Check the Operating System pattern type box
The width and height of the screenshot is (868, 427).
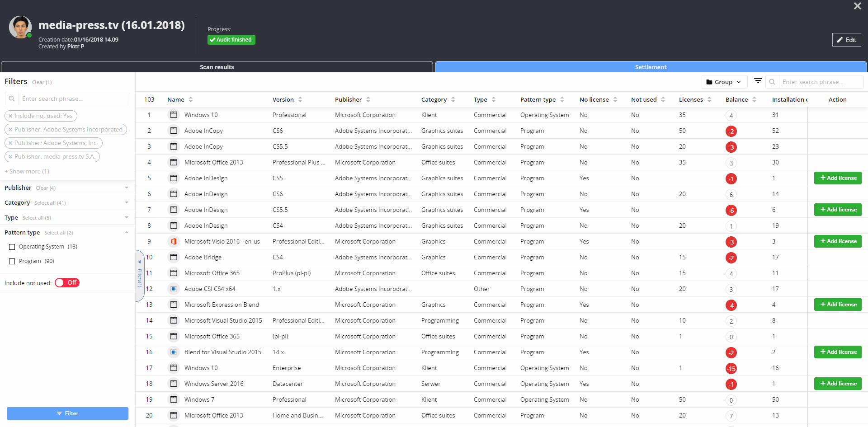coord(12,247)
